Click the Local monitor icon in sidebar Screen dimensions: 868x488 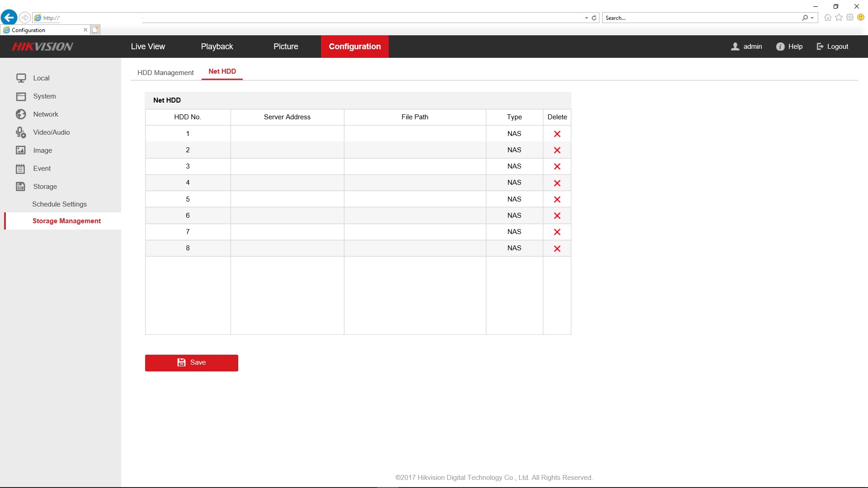coord(21,78)
